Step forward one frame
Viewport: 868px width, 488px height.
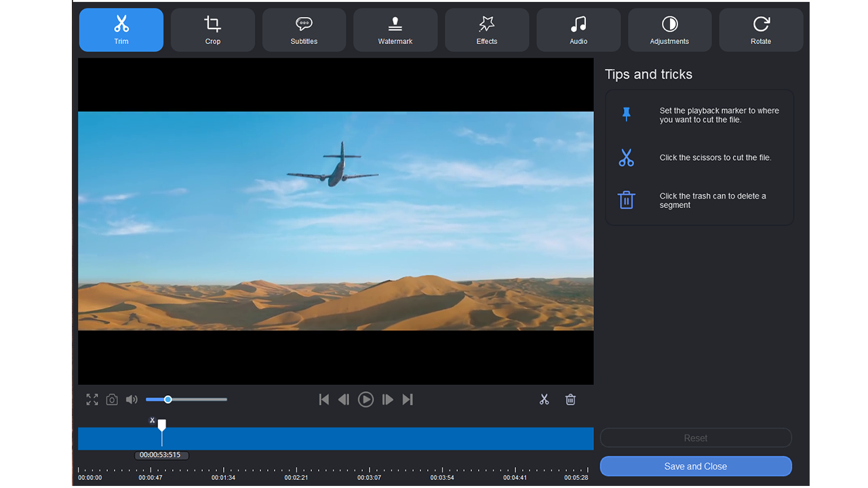tap(387, 400)
